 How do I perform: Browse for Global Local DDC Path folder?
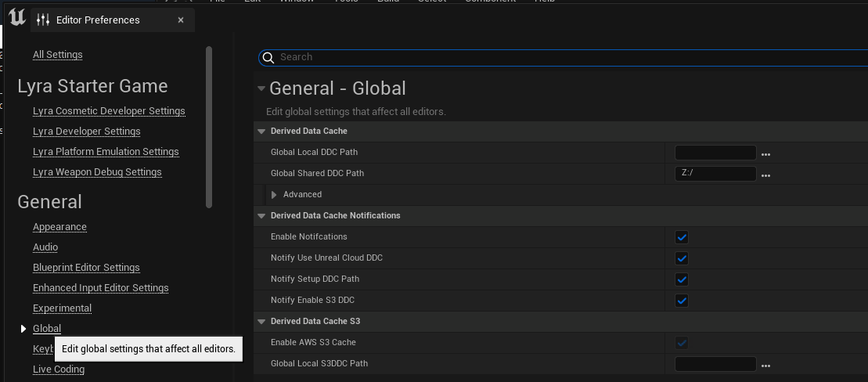point(765,154)
